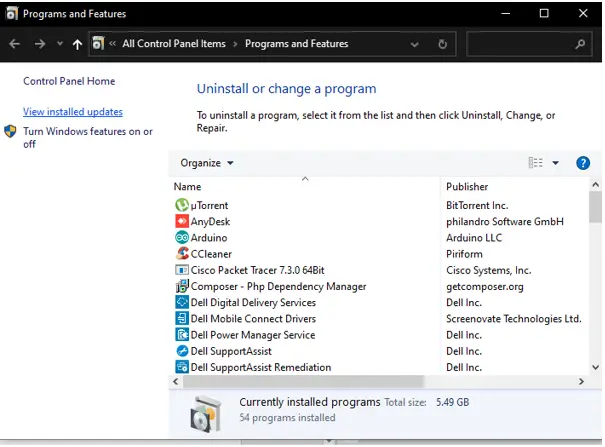Select the AnyDesk program name
The height and width of the screenshot is (447, 605).
click(x=210, y=222)
